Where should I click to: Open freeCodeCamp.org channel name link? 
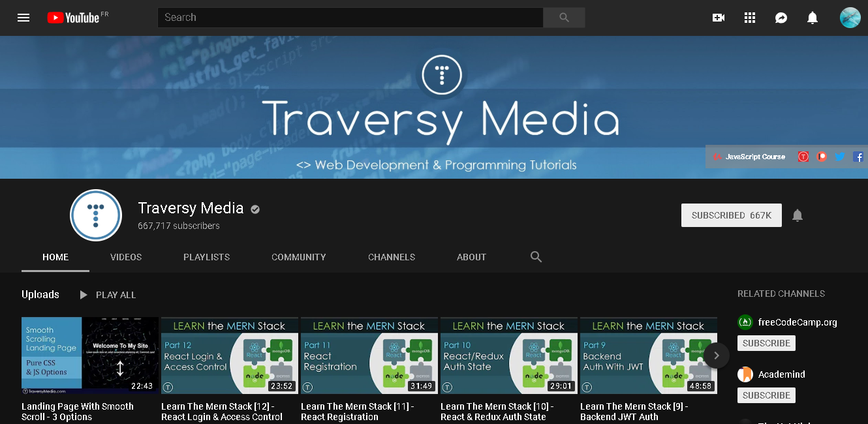798,322
